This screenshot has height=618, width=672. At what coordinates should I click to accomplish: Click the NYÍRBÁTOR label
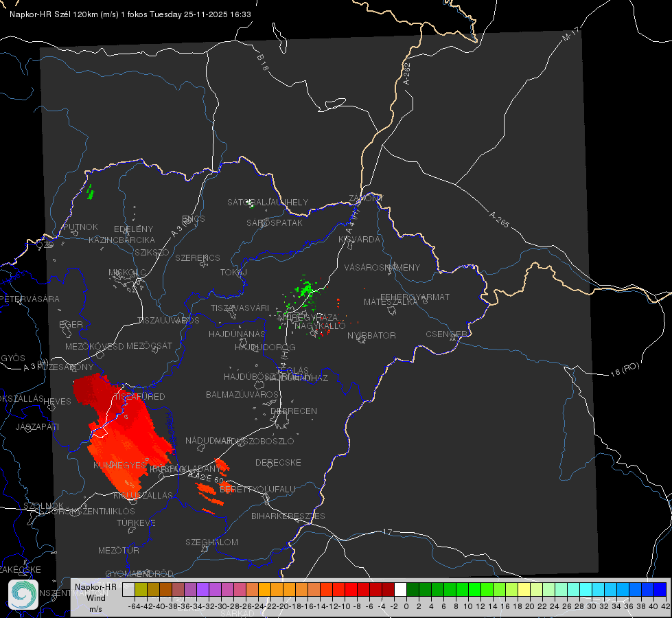pyautogui.click(x=371, y=335)
